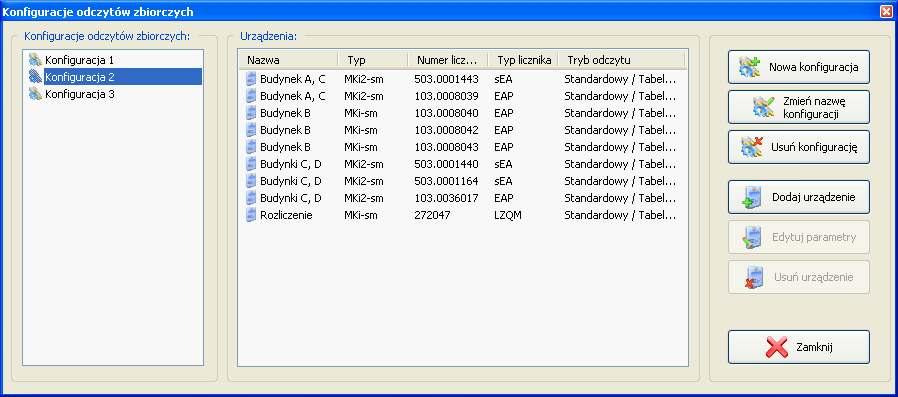Click device icon of row 503.0001443
The image size is (898, 397).
click(x=250, y=79)
